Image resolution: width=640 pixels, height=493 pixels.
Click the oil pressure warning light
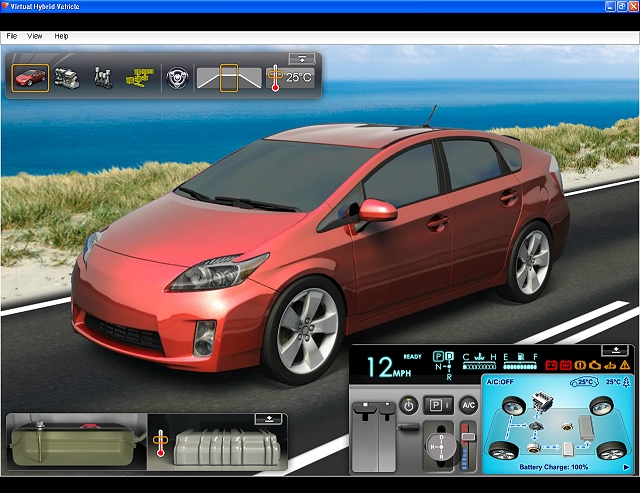click(610, 365)
